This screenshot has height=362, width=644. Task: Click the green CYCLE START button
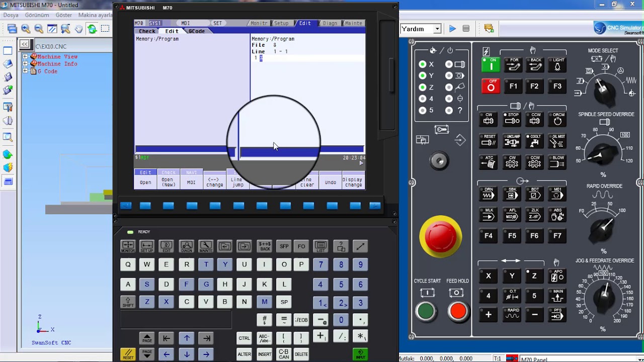426,312
